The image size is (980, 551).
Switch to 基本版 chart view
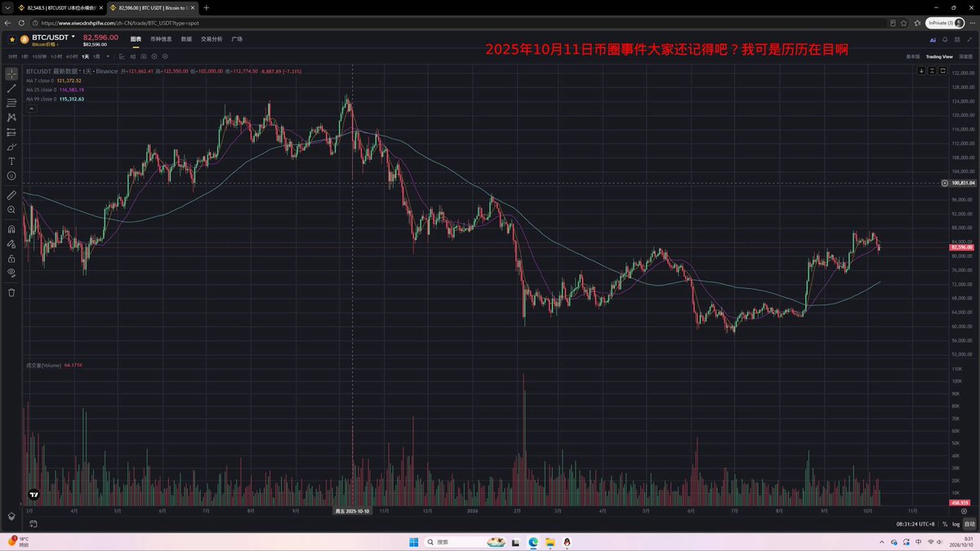pyautogui.click(x=913, y=56)
